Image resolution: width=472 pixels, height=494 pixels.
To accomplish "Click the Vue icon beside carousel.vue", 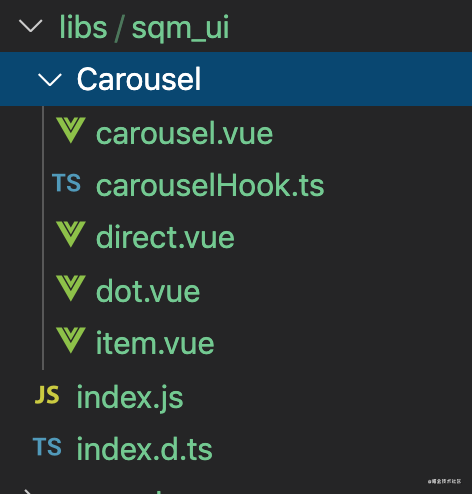I will coord(71,130).
